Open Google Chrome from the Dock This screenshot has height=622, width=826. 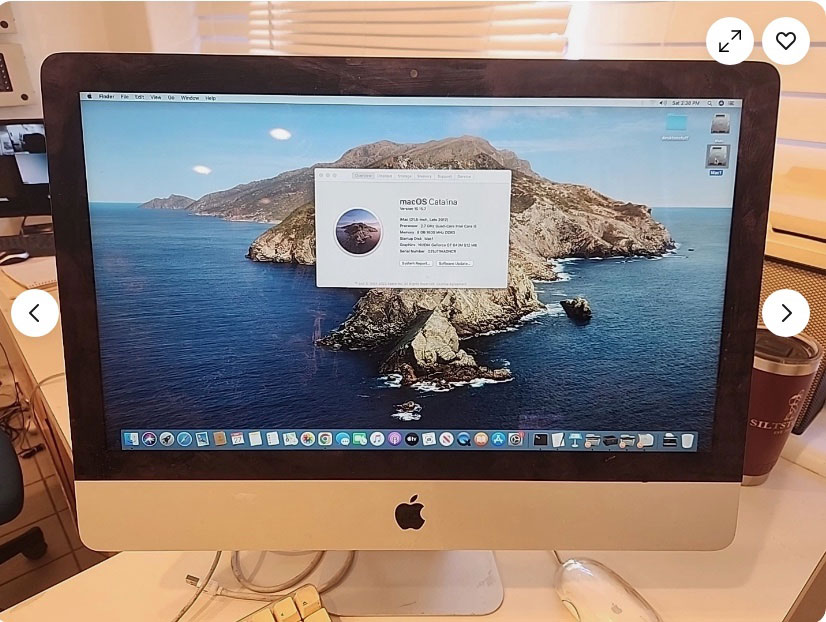pos(324,438)
